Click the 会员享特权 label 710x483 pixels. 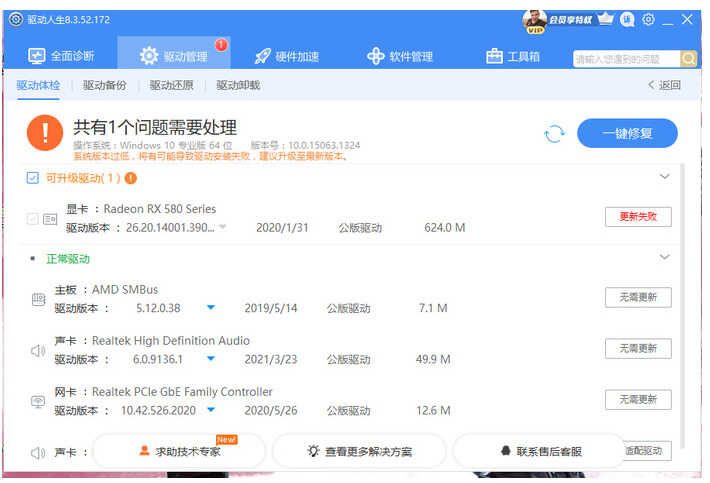tap(571, 20)
